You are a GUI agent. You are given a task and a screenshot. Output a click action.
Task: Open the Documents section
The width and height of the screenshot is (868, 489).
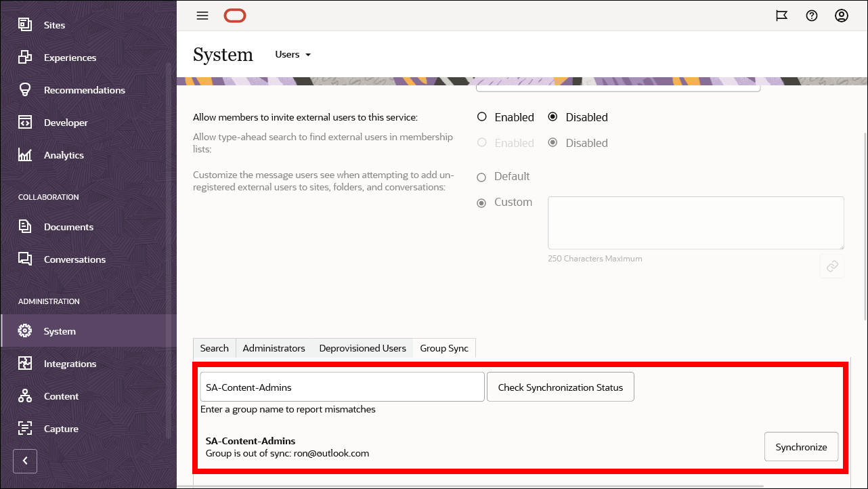(70, 226)
